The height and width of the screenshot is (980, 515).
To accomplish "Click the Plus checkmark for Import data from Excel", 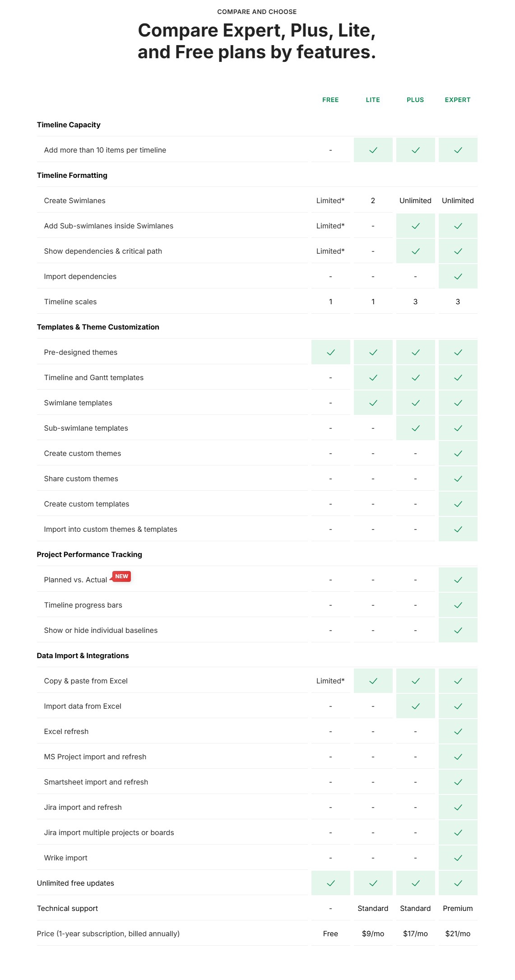I will pos(415,706).
